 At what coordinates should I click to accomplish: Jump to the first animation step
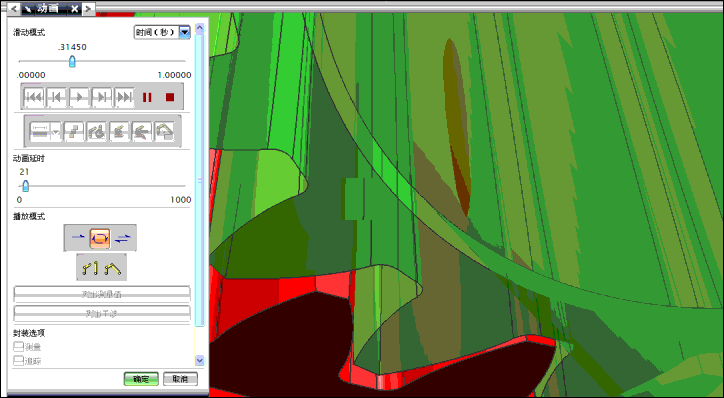pos(34,97)
